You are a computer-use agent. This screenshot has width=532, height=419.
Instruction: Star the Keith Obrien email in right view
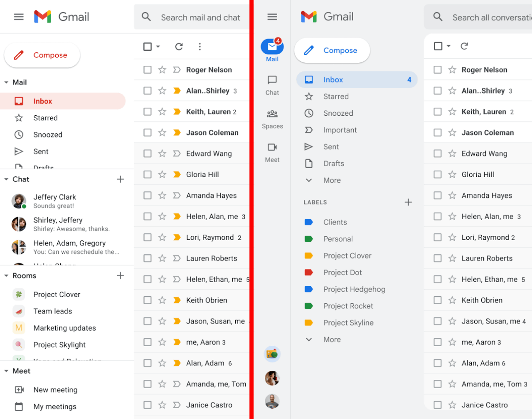point(452,300)
